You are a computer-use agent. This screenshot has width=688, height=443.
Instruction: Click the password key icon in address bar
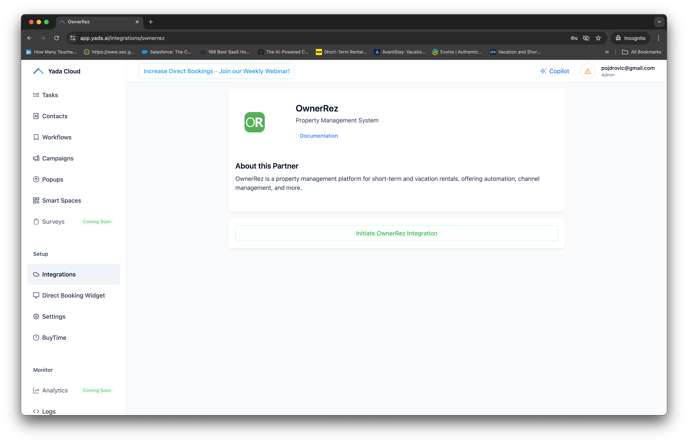pyautogui.click(x=574, y=38)
